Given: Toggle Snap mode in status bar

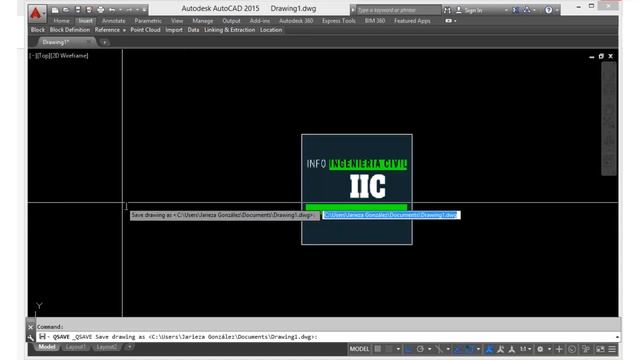Looking at the screenshot, I should tap(389, 349).
